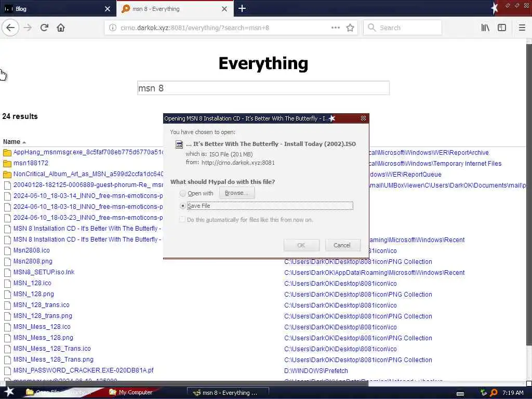Open the MSN_128_trans.png link
Screen dimensions: 532x399
(x=43, y=316)
